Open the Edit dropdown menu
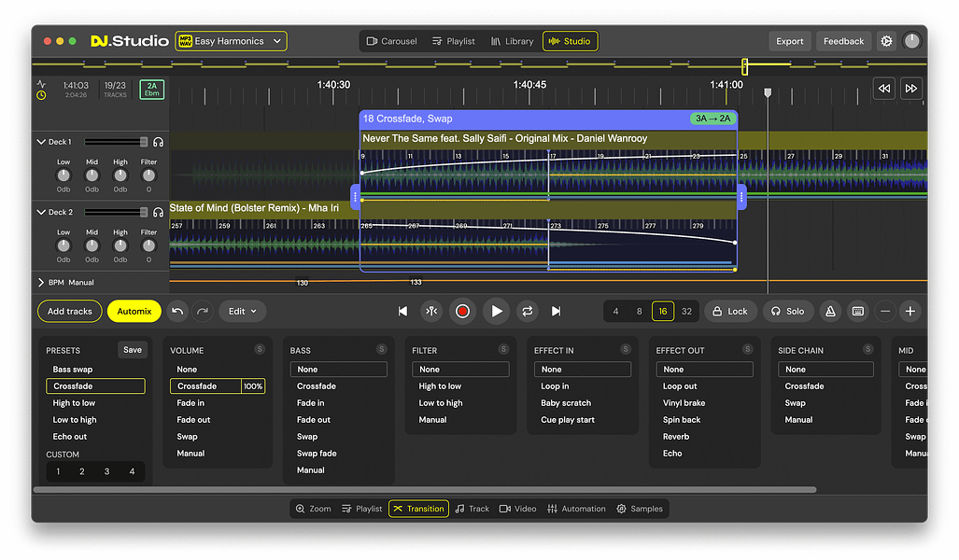 [x=243, y=311]
